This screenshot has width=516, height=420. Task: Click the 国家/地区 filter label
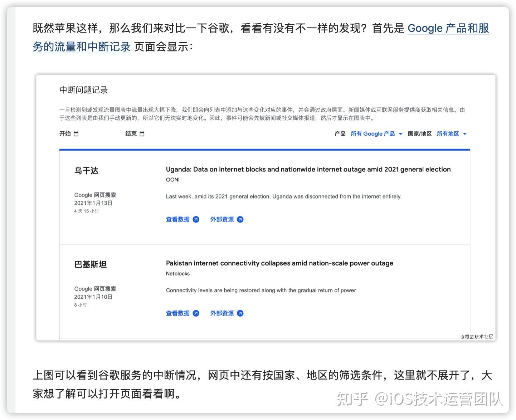420,134
